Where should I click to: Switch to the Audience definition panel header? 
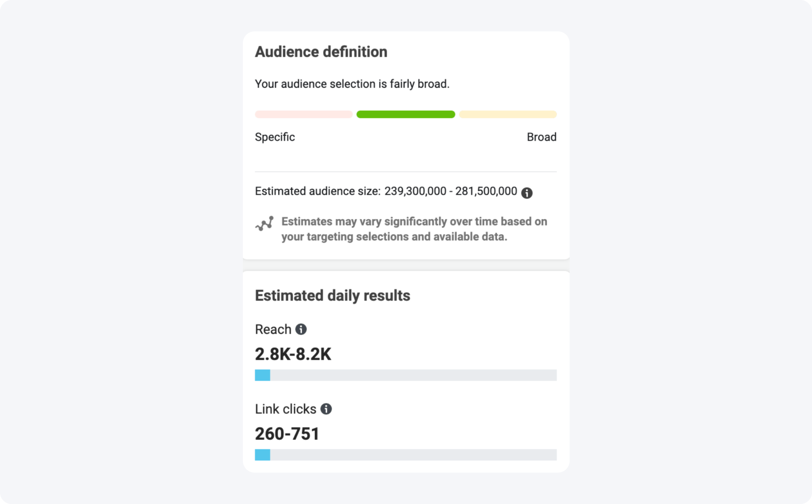(x=320, y=51)
